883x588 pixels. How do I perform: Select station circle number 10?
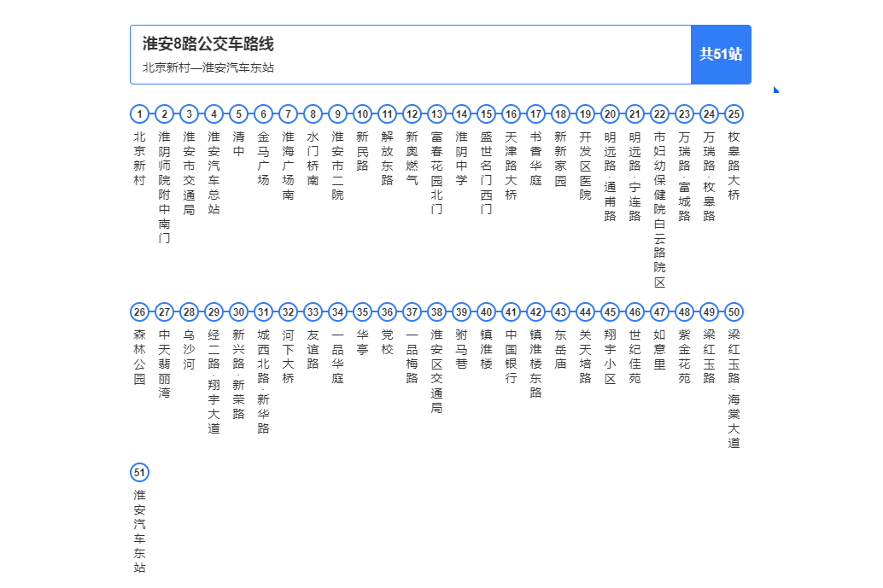coord(363,114)
